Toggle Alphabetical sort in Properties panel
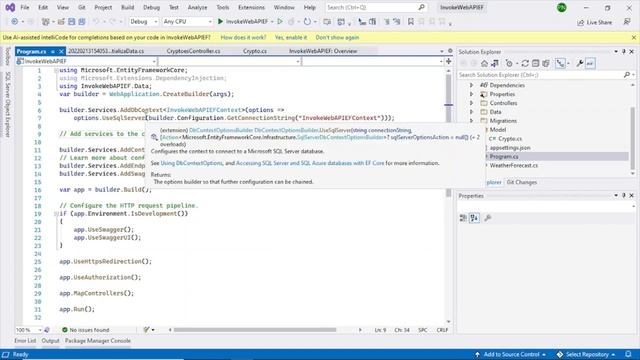This screenshot has height=360, width=640. 474,218
